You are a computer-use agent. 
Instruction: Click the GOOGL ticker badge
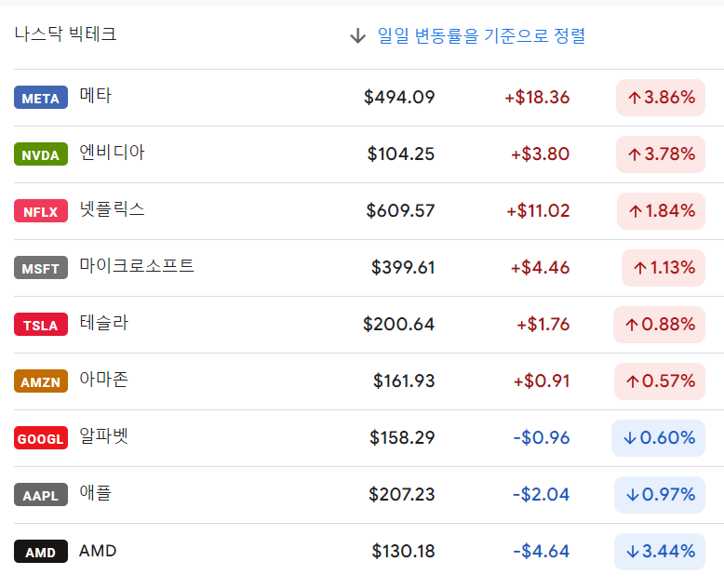coord(41,438)
